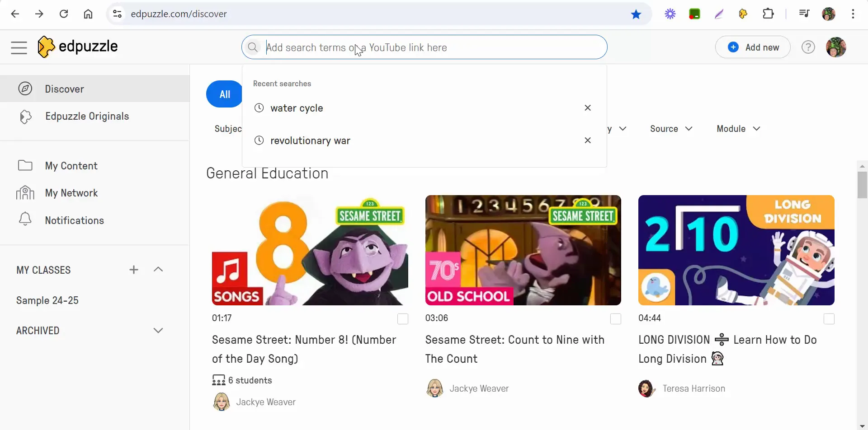Click the edpuzzle logo
The image size is (868, 430).
78,47
